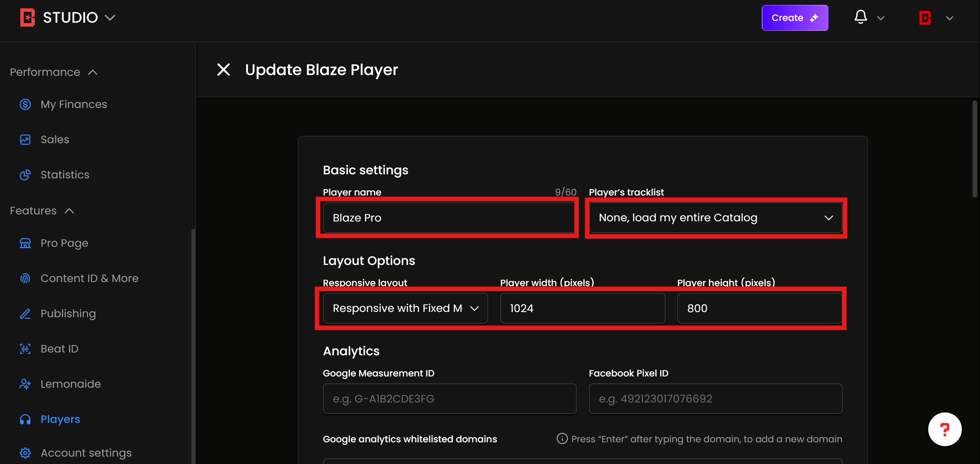Viewport: 980px width, 464px height.
Task: Click the Player height field
Action: point(759,308)
